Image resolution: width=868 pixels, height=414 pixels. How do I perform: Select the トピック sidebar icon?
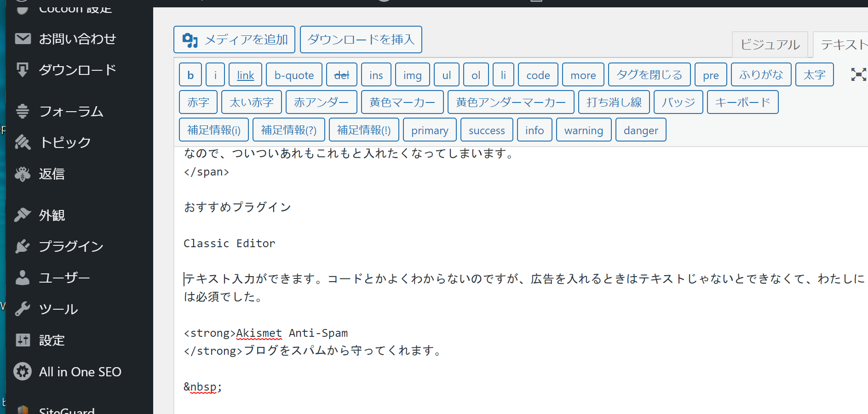click(x=23, y=142)
